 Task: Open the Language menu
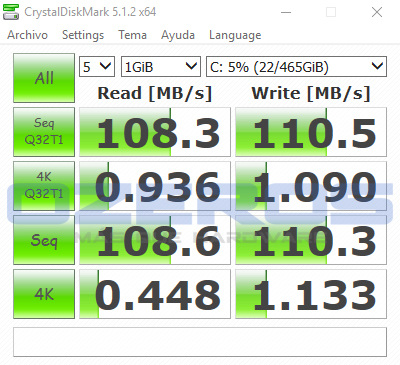click(x=235, y=35)
